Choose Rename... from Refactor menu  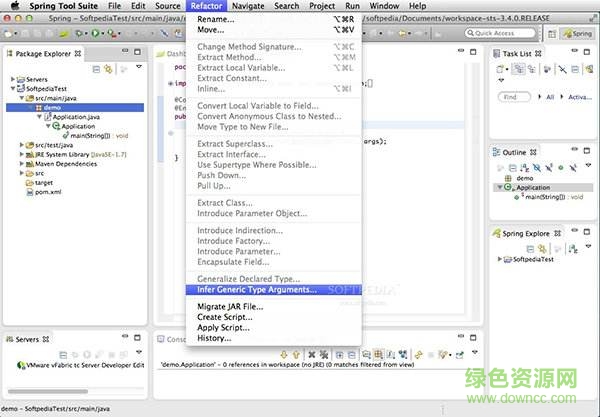(x=274, y=19)
